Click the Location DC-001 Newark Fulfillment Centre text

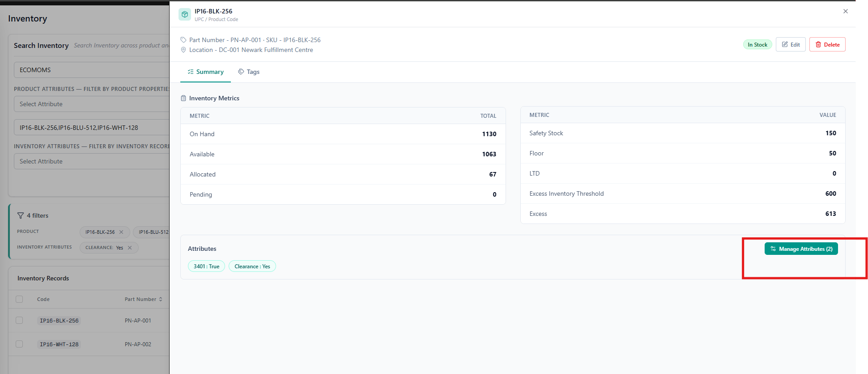[x=251, y=50]
